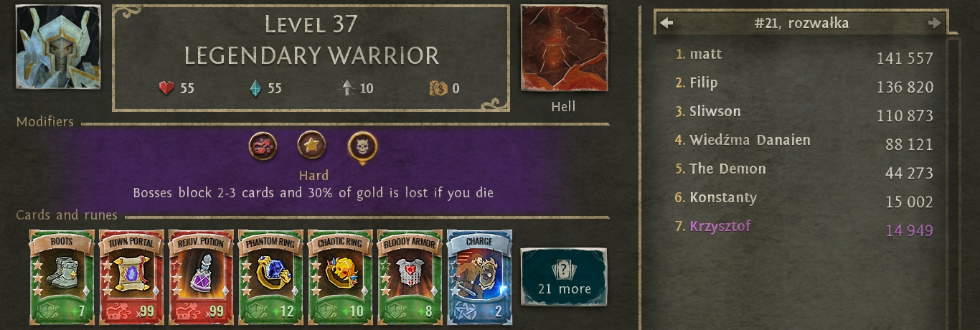Toggle the red swirl modifier icon

[x=263, y=146]
